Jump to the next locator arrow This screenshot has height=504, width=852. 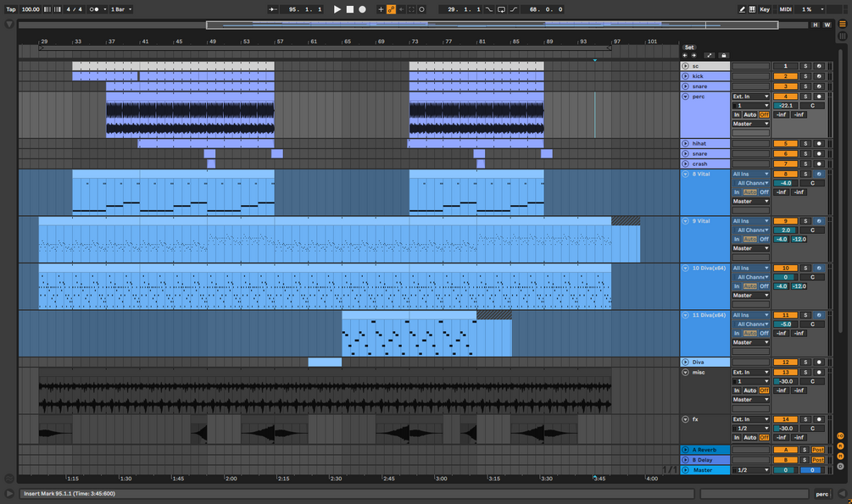tap(693, 55)
